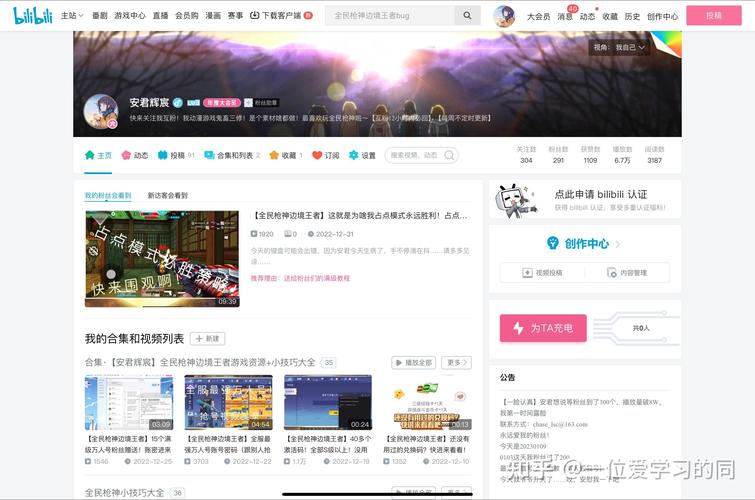
Task: Open the 占点模式永远胜利 video title
Action: coord(360,215)
